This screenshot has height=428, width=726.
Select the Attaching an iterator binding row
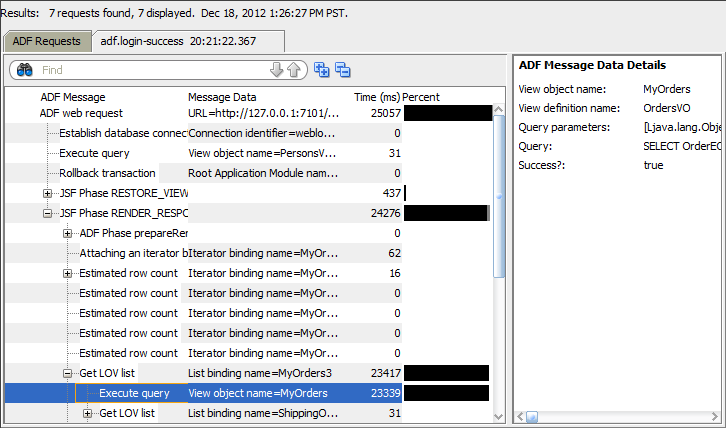pos(249,253)
